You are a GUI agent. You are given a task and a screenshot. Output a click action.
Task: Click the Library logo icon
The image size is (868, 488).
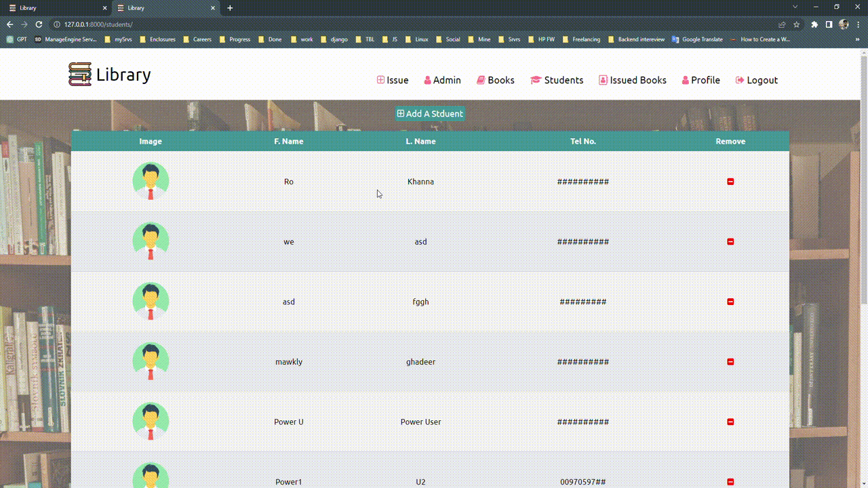click(80, 75)
